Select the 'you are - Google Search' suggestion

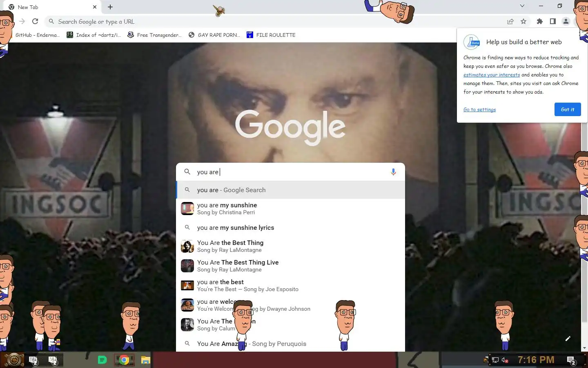point(290,190)
